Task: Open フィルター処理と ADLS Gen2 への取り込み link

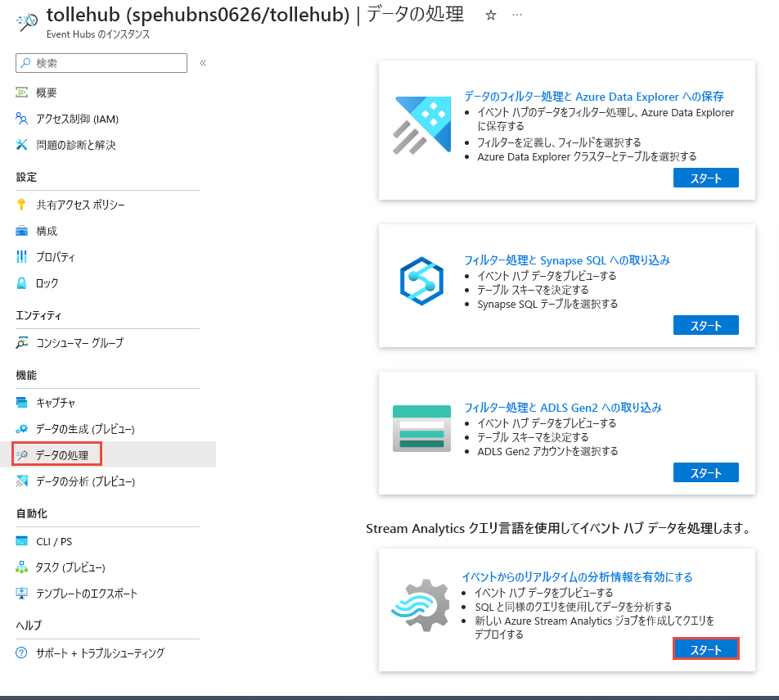Action: tap(563, 408)
